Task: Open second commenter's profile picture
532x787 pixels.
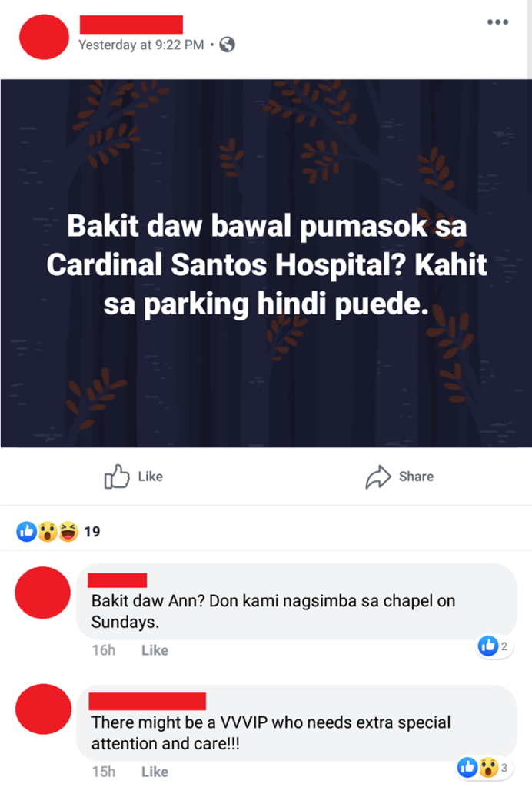Action: tap(43, 709)
